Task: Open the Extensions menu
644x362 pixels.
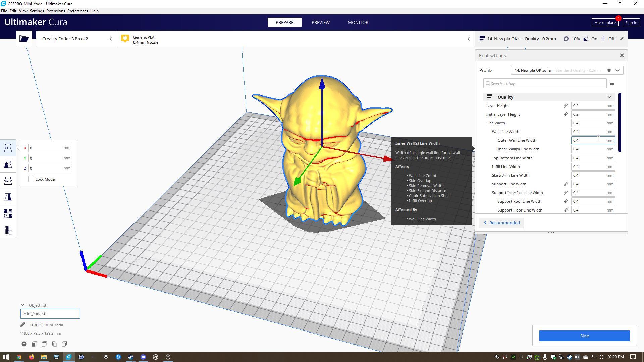Action: tap(55, 11)
